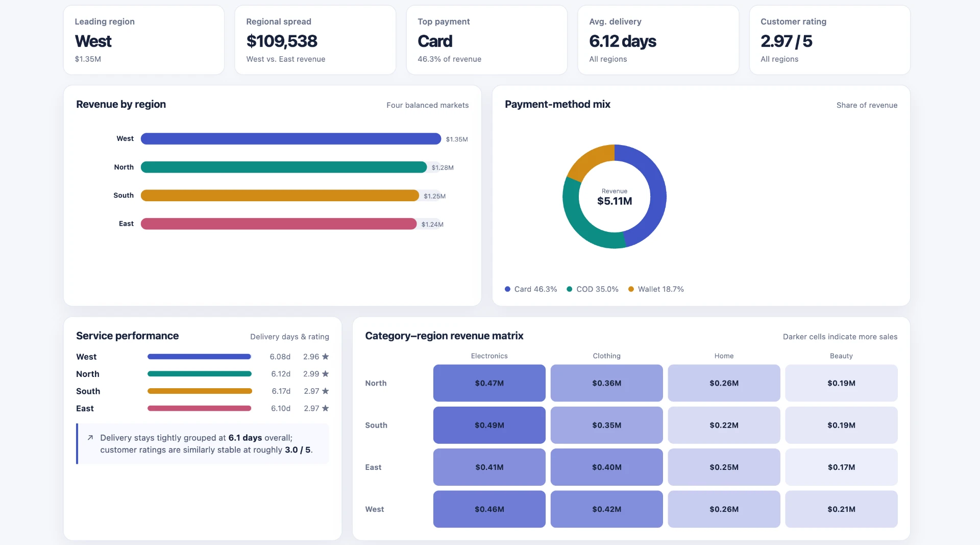The height and width of the screenshot is (545, 980).
Task: Select East Home cell $0.25M
Action: click(724, 467)
